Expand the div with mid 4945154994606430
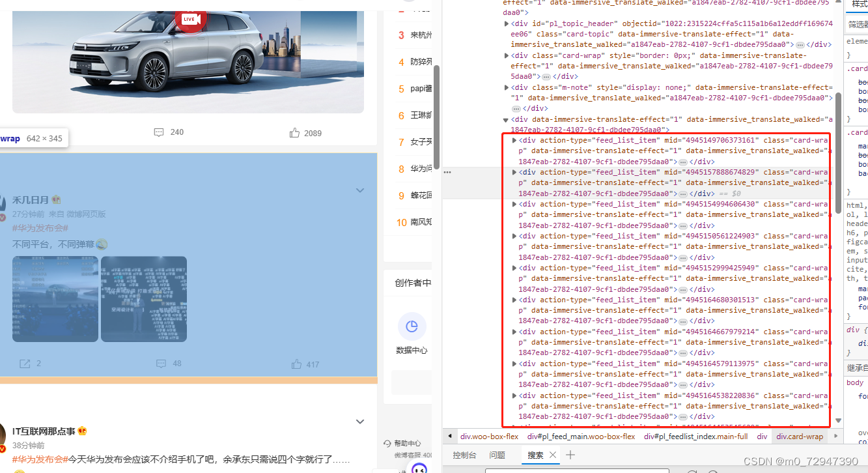This screenshot has width=868, height=473. coord(514,204)
